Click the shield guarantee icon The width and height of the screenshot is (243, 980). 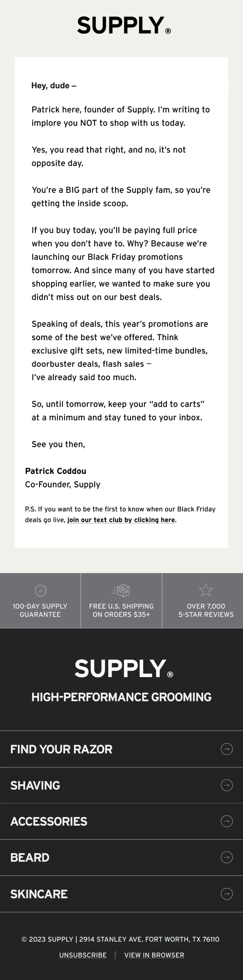pyautogui.click(x=40, y=590)
